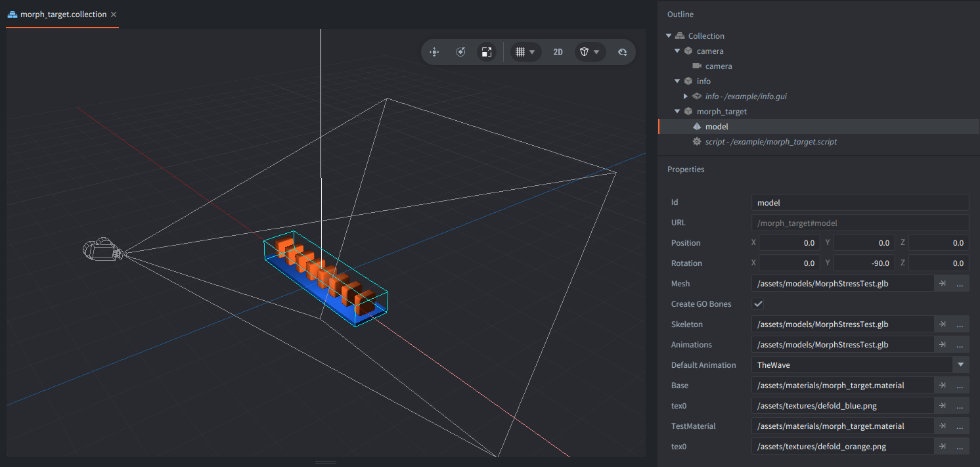Click the Position Y field
980x467 pixels.
[864, 243]
